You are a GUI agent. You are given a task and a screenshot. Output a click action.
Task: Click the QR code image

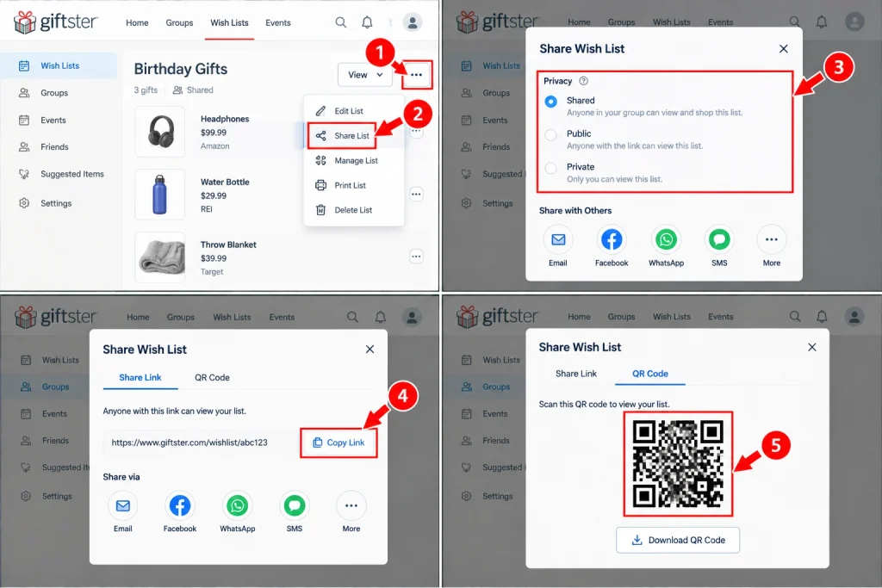point(678,464)
